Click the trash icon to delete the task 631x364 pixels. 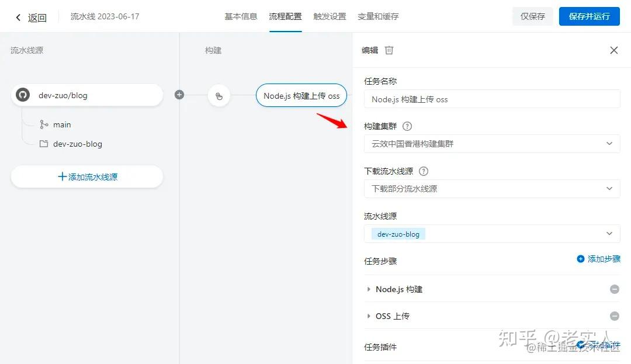point(389,50)
